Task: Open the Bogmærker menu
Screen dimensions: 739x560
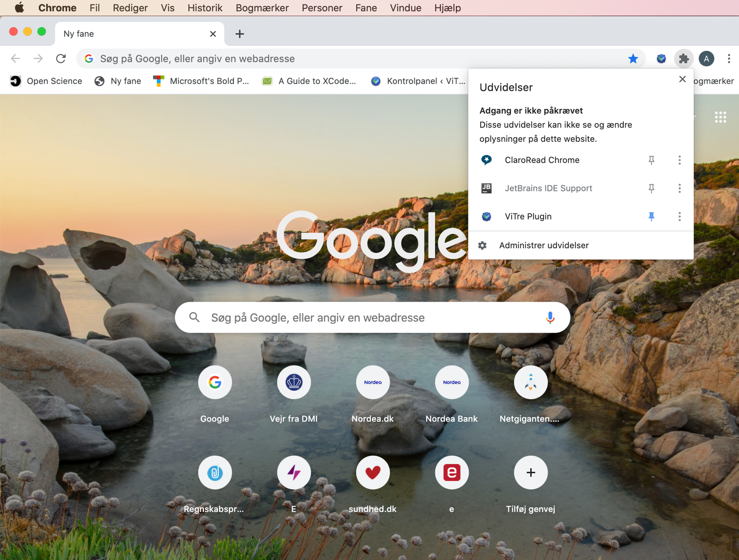Action: 262,8
